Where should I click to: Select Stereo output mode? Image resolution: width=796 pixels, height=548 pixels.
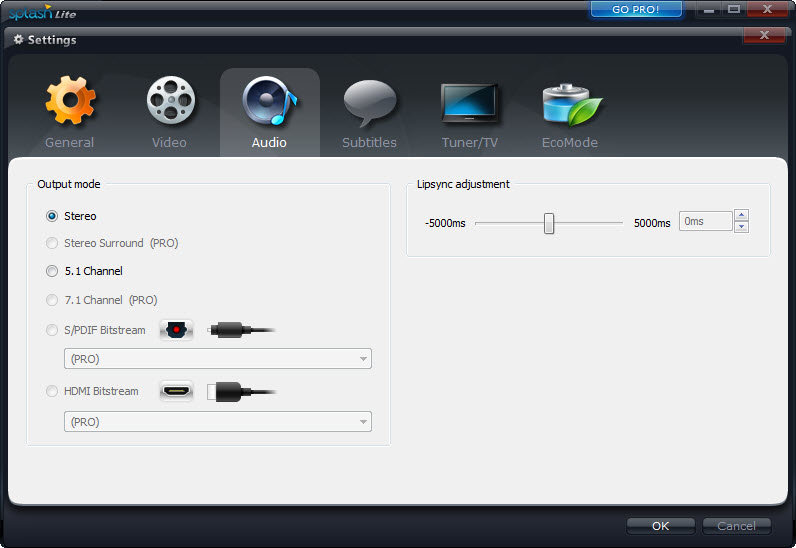52,216
